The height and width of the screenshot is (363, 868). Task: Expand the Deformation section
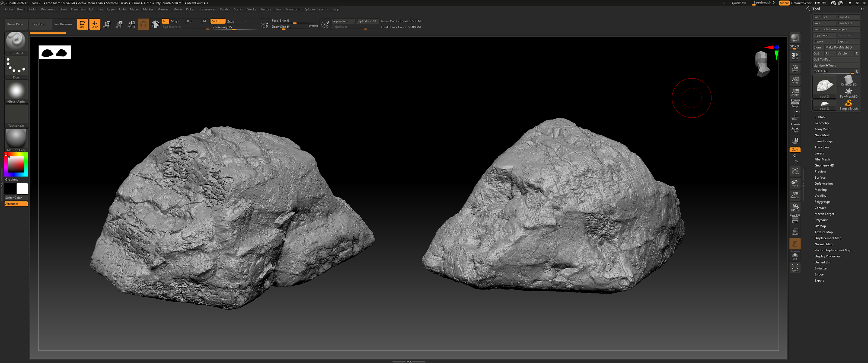pyautogui.click(x=823, y=184)
